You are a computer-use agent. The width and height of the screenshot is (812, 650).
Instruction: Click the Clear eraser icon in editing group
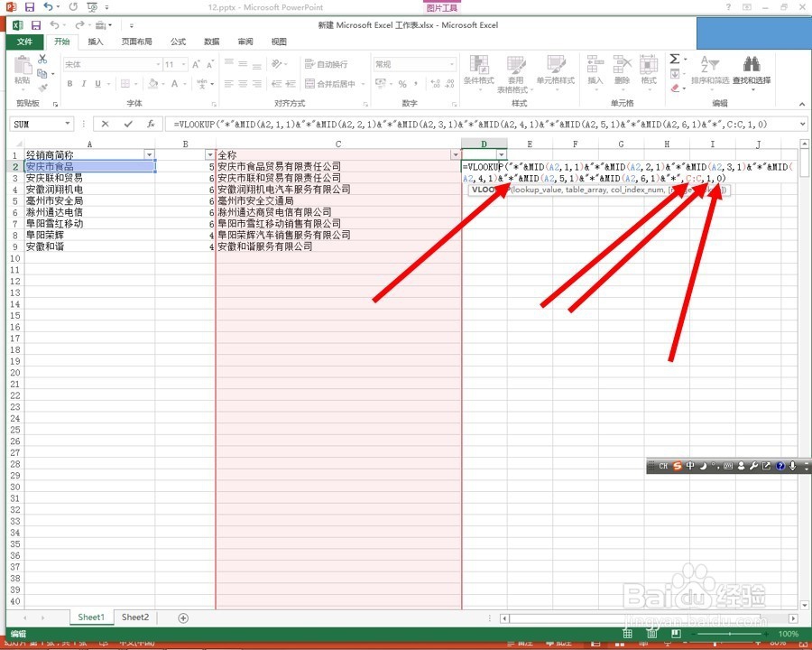click(675, 88)
